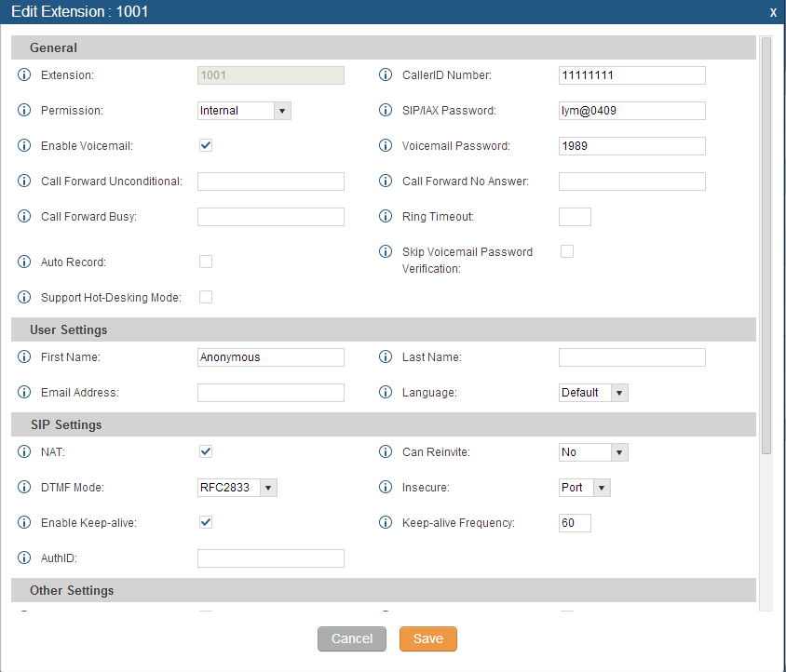The image size is (786, 672).
Task: Focus the SIP/IAX Password field
Action: pyautogui.click(x=632, y=111)
